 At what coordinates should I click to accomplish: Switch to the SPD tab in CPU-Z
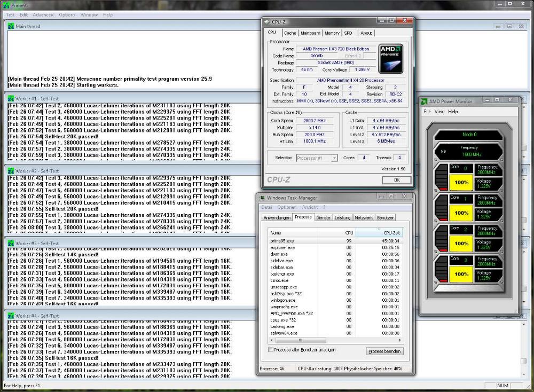click(x=348, y=33)
